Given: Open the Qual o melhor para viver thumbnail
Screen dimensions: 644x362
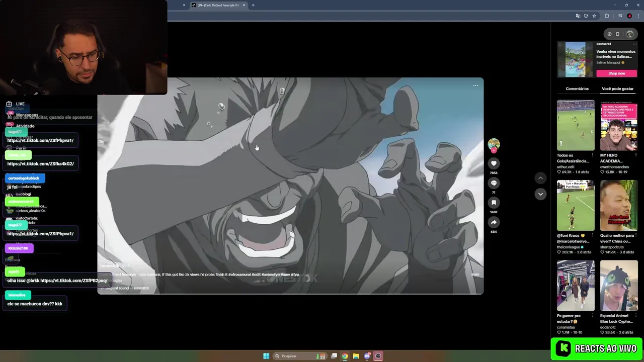Looking at the screenshot, I should 619,206.
